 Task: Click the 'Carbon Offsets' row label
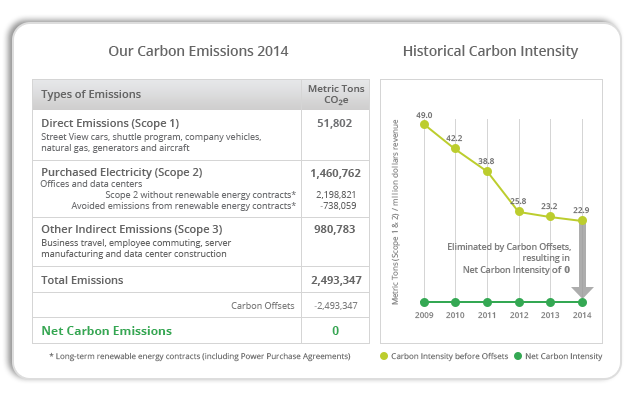pos(263,306)
